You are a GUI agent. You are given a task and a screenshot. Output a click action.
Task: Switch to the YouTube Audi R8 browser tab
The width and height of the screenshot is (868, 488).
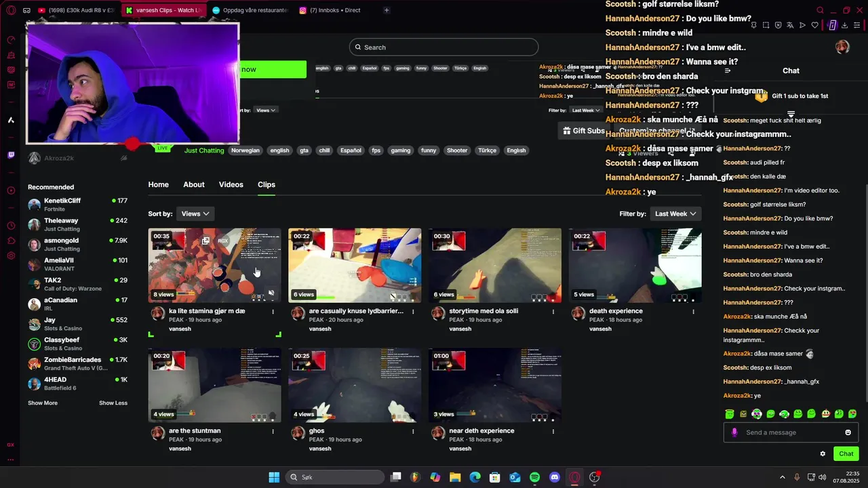[x=77, y=10]
